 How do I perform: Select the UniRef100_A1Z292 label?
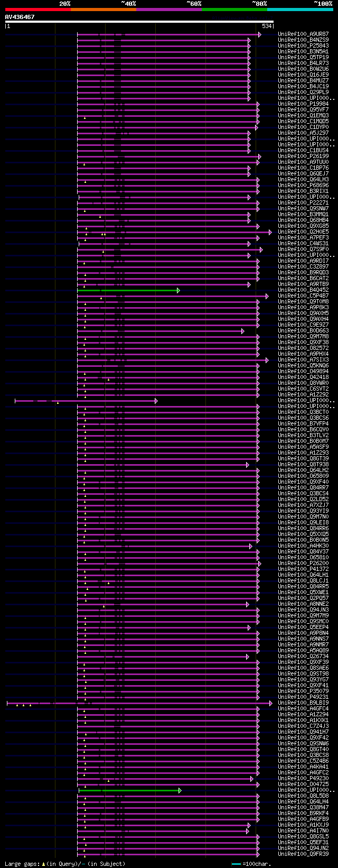[x=303, y=395]
